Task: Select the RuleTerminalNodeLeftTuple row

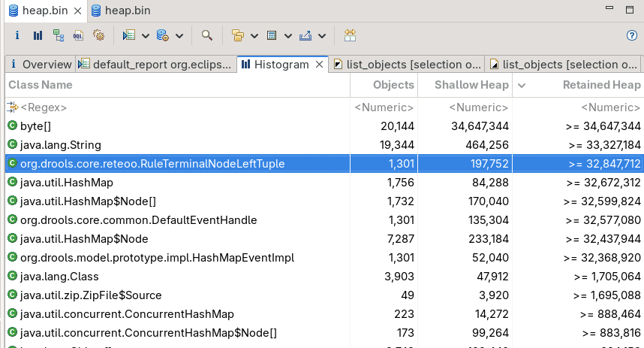Action: tap(324, 164)
